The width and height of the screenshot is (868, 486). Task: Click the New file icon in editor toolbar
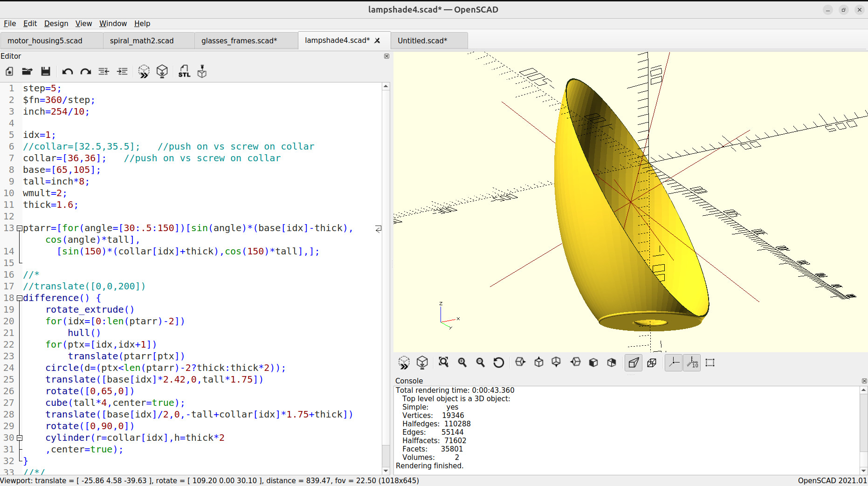pos(9,71)
